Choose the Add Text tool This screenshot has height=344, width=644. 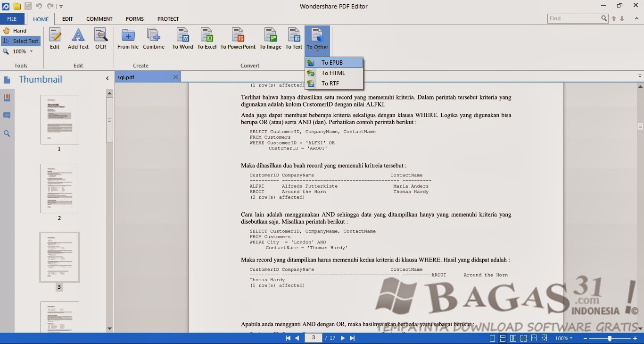tap(78, 39)
